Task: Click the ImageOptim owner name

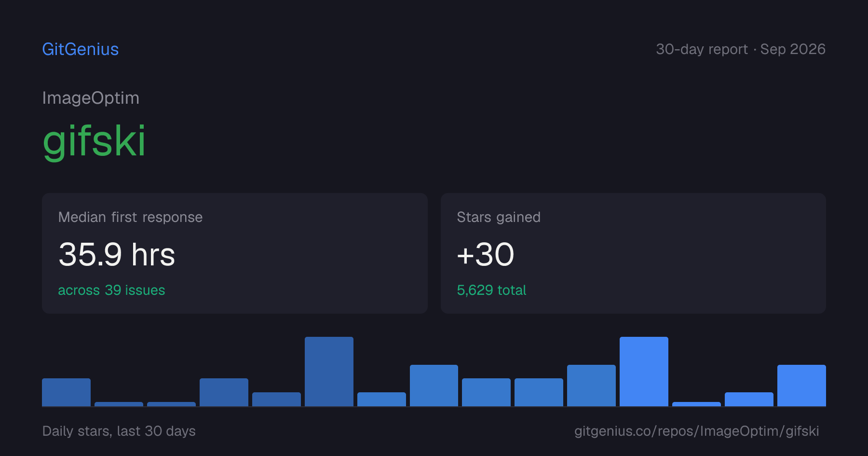Action: tap(91, 98)
